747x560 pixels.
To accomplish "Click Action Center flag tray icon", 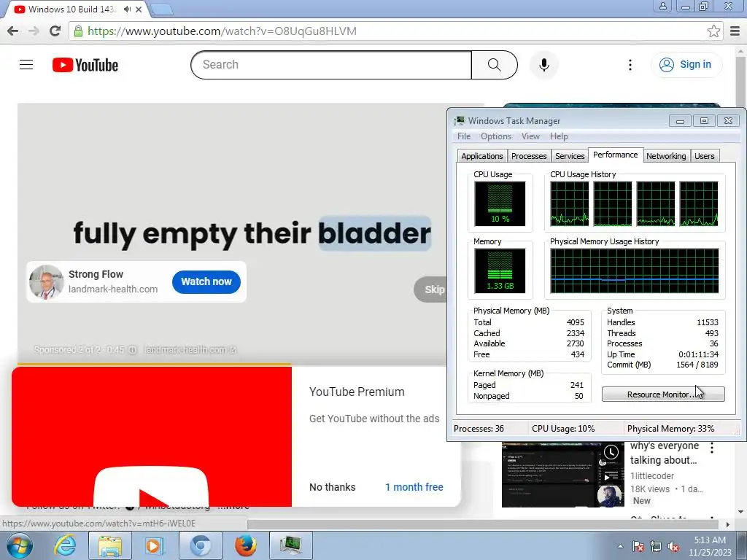I will [x=638, y=546].
